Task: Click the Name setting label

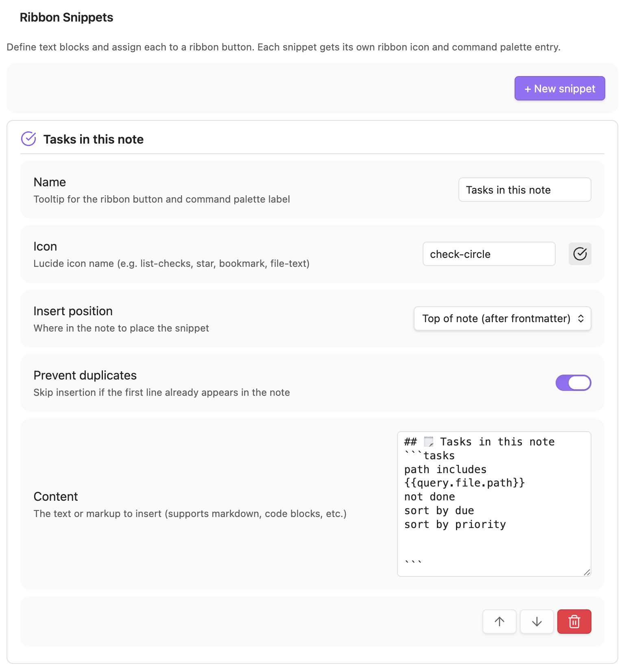Action: tap(50, 182)
